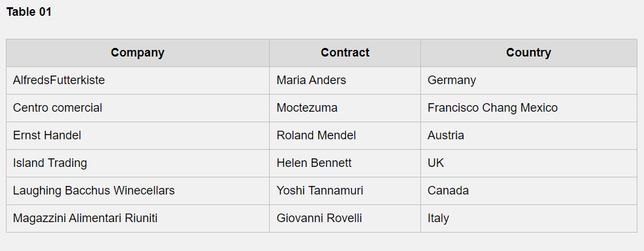Click the Yoshi Tannamuri cell
Screen dimensions: 644x251
coord(345,191)
